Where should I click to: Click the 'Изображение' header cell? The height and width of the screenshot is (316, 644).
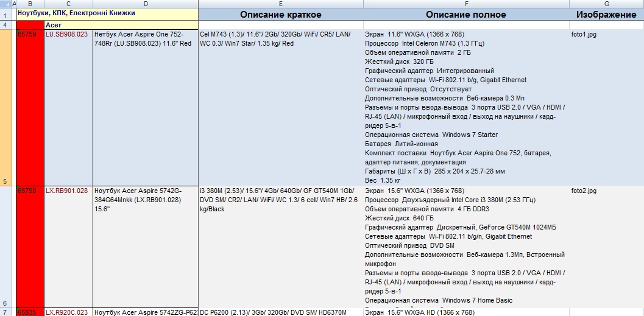[x=607, y=15]
